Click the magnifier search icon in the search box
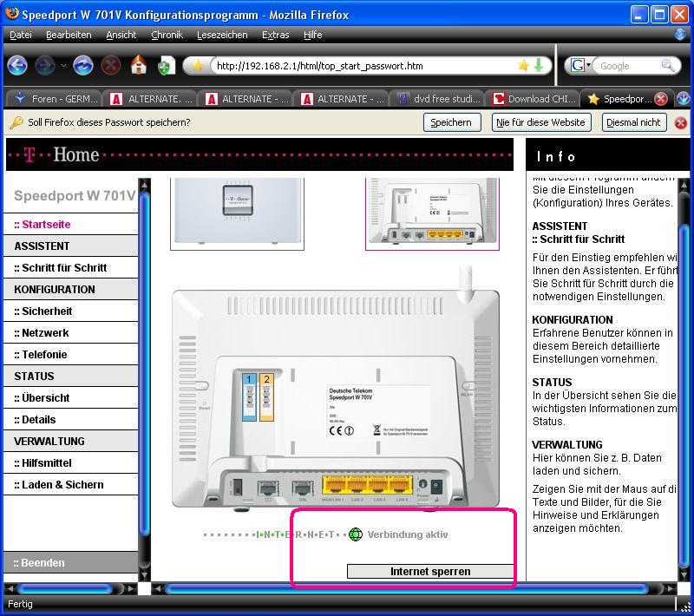694x616 pixels. click(668, 65)
